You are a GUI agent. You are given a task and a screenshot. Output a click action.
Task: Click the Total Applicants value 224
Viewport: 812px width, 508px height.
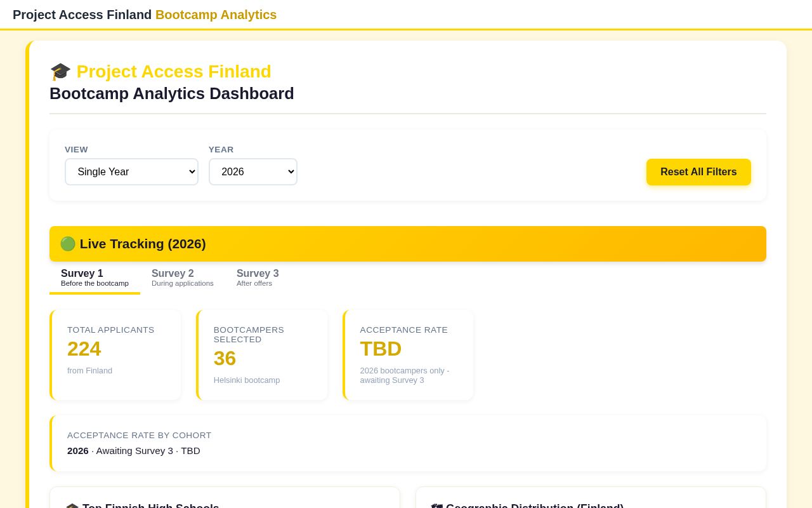(84, 349)
